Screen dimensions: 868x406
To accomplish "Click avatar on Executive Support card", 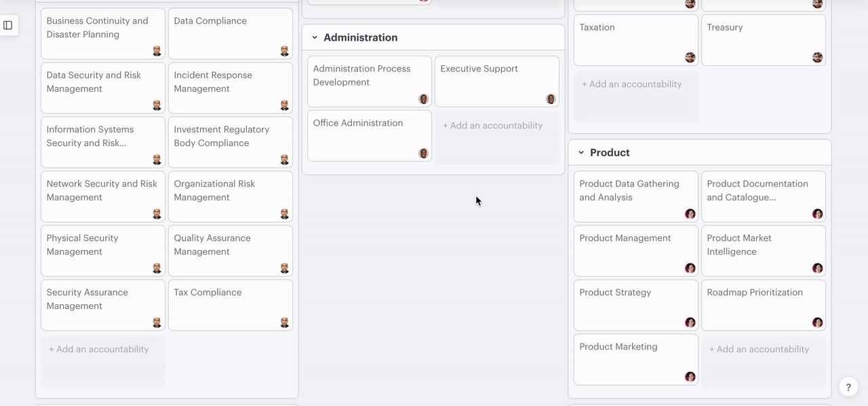I will (x=551, y=99).
